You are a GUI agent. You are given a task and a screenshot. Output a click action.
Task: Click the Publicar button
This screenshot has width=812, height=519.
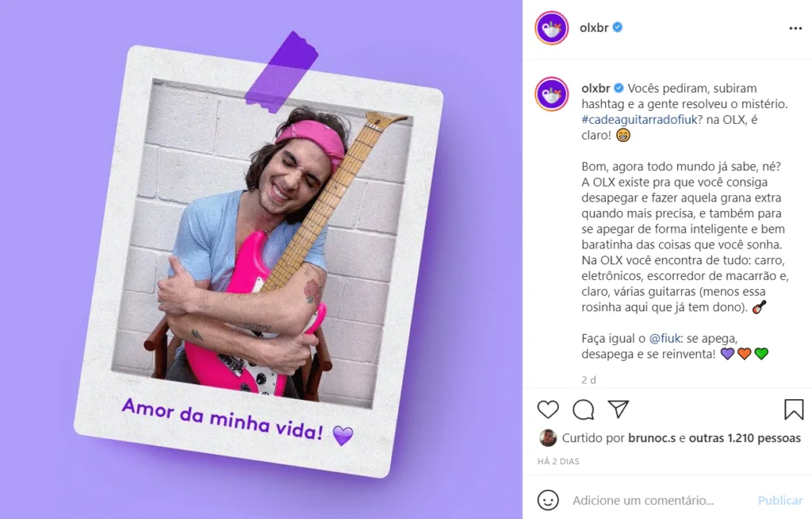780,500
